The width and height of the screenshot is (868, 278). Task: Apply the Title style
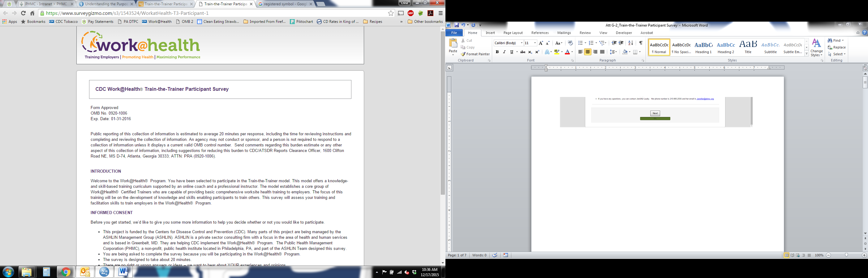pos(748,48)
